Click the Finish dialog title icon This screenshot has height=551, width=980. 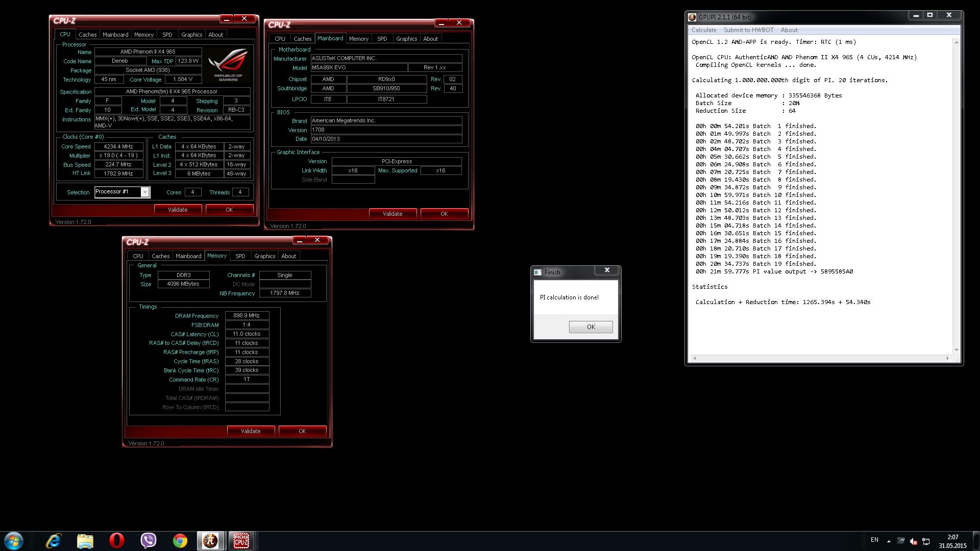pyautogui.click(x=537, y=272)
